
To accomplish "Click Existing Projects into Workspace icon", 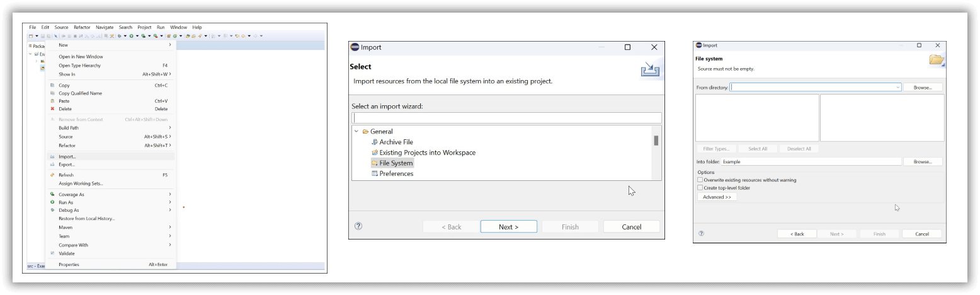I will point(375,153).
